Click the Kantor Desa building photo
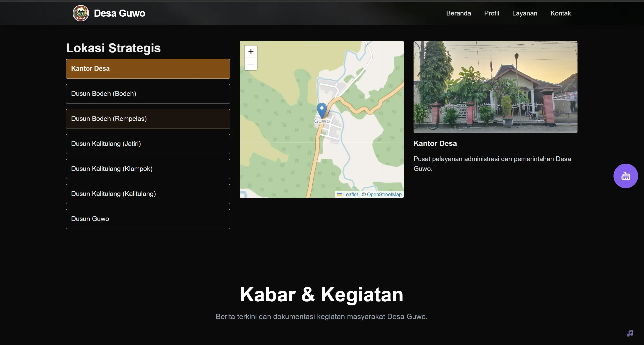Image resolution: width=644 pixels, height=345 pixels. point(495,87)
